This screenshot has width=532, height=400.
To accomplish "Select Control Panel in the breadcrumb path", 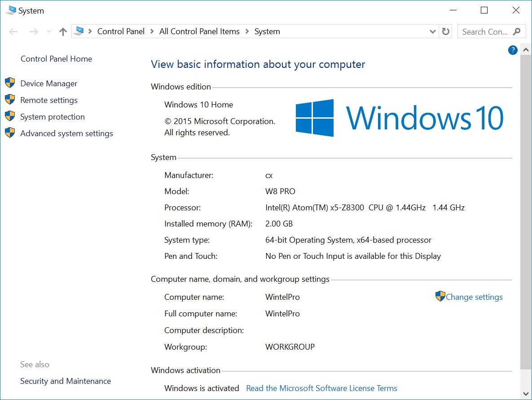I will point(121,31).
